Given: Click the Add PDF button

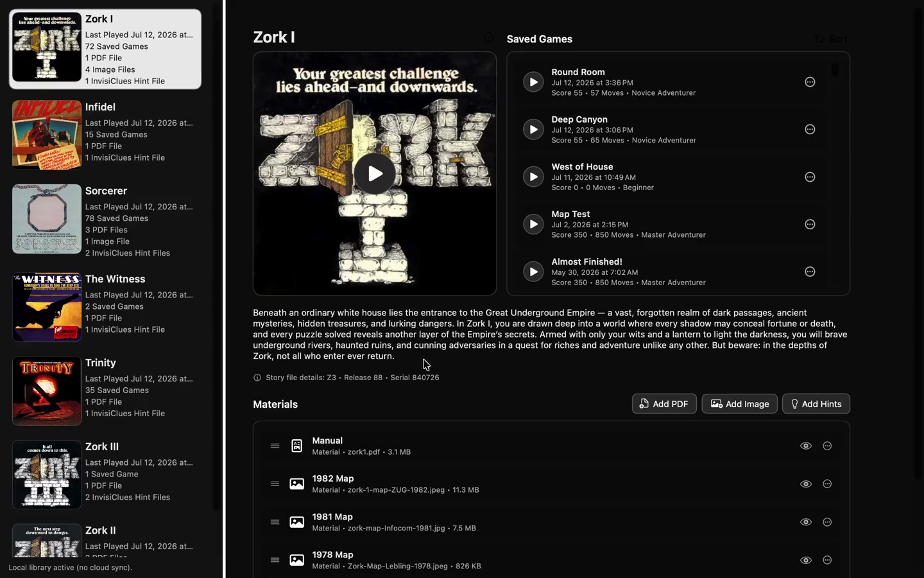Looking at the screenshot, I should (664, 404).
